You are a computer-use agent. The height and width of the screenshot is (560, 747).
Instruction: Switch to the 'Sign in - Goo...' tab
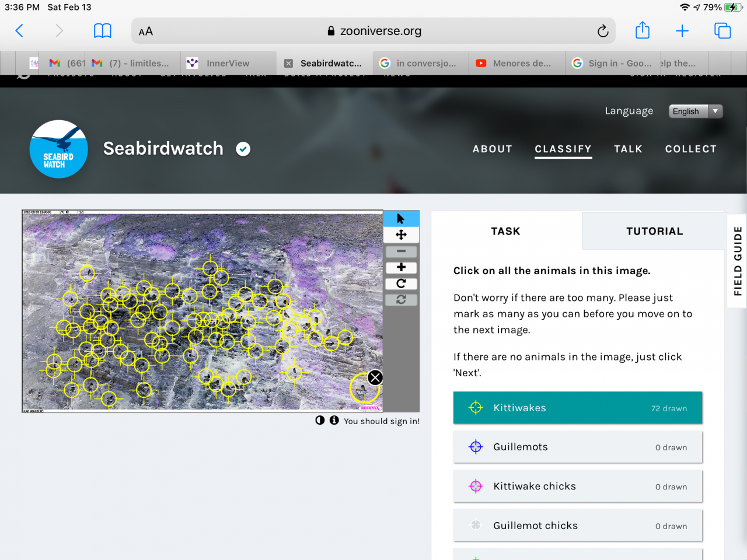(613, 63)
